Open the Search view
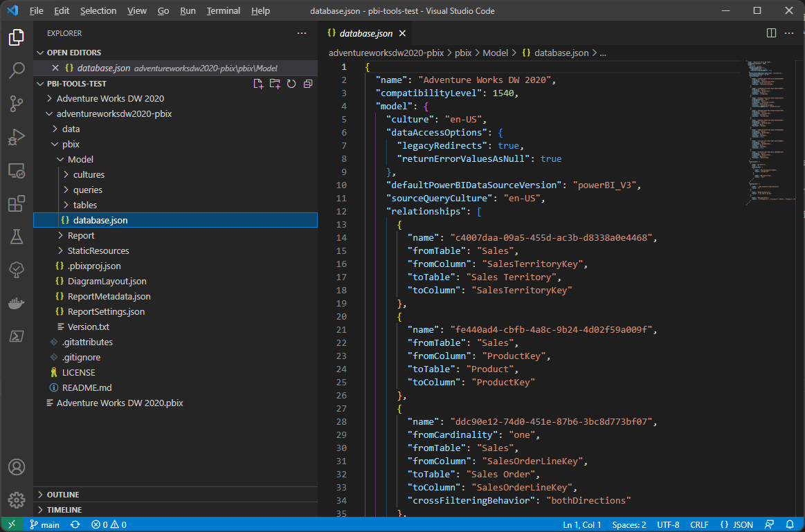The height and width of the screenshot is (532, 805). 17,71
